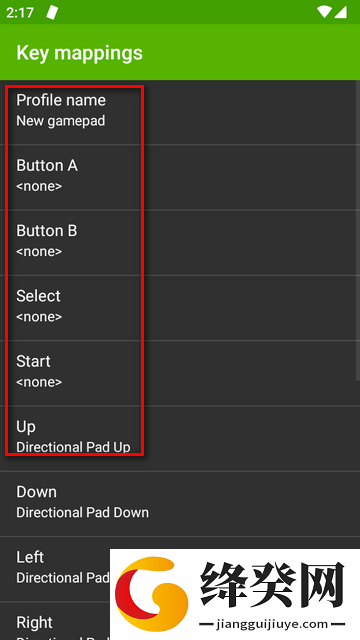The image size is (360, 640).
Task: Map a key for Select
Action: 180,308
